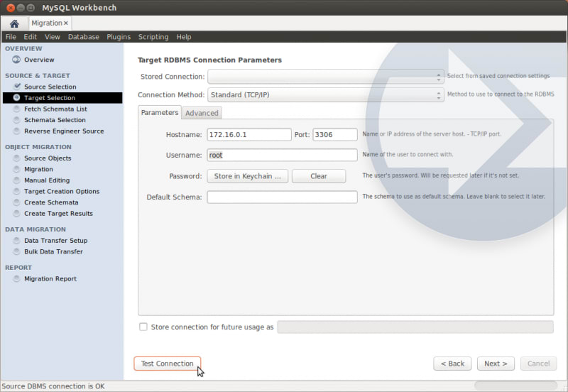568x392 pixels.
Task: Open the Scripting menu
Action: tap(153, 37)
